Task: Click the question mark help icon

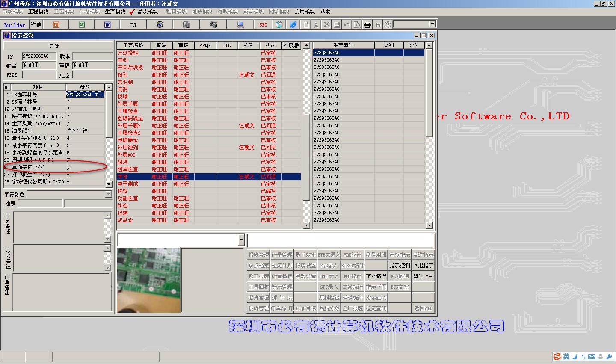Action: pyautogui.click(x=388, y=25)
